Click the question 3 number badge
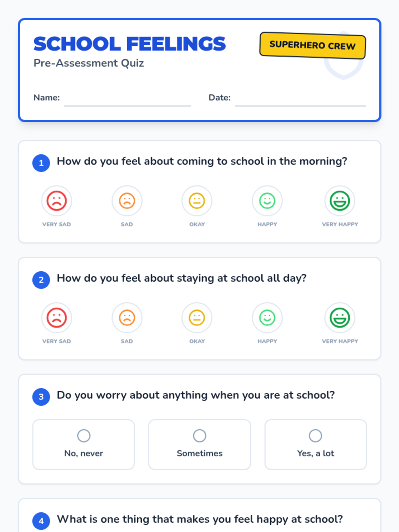Image resolution: width=399 pixels, height=532 pixels. [41, 397]
